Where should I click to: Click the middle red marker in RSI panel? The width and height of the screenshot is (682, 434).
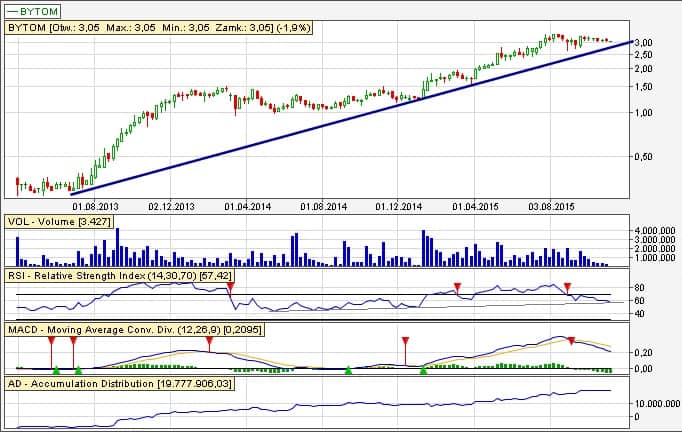coord(458,287)
